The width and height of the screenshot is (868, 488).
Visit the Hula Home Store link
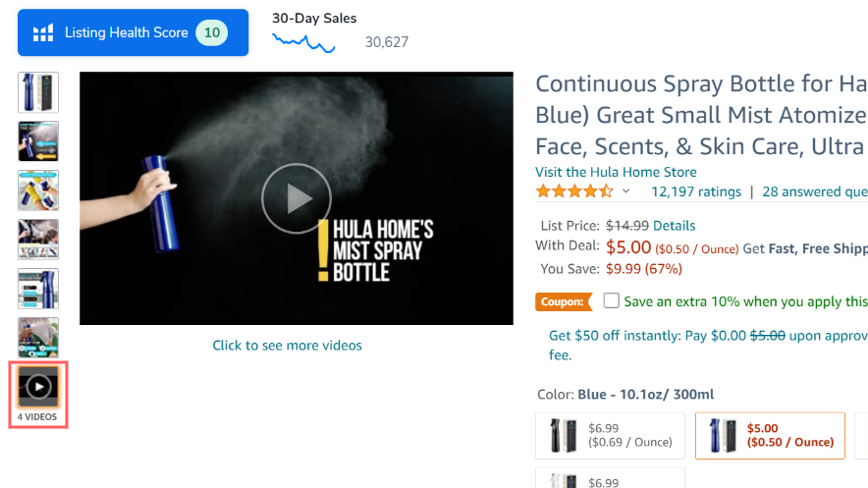(614, 172)
